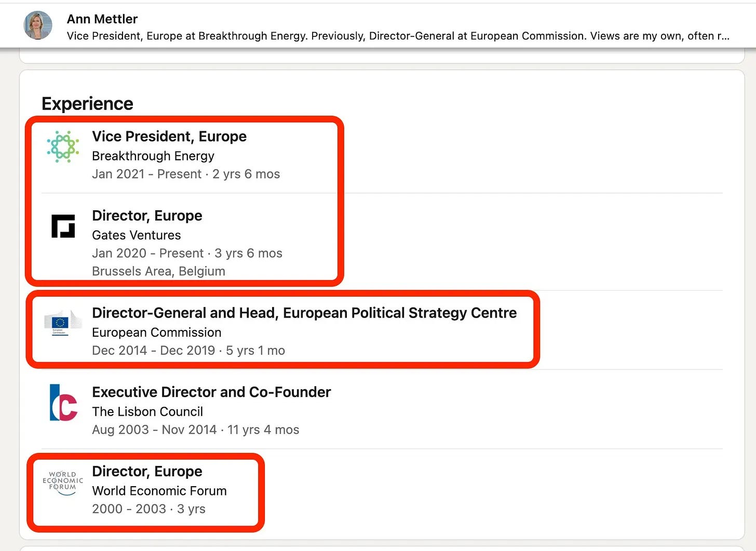The height and width of the screenshot is (551, 756).
Task: Click the Director, Europe title at Gates Ventures
Action: [147, 216]
